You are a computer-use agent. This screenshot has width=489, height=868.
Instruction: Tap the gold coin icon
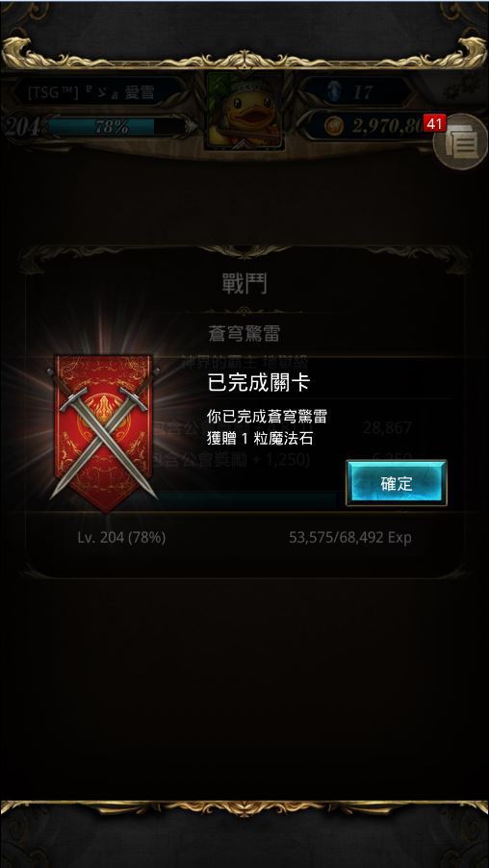click(333, 126)
